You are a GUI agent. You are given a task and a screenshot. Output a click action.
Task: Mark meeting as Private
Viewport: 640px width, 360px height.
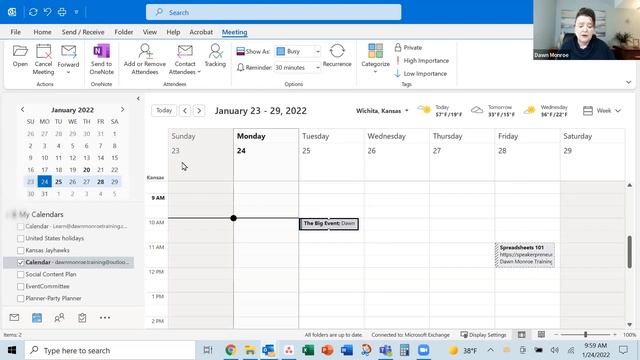click(408, 48)
